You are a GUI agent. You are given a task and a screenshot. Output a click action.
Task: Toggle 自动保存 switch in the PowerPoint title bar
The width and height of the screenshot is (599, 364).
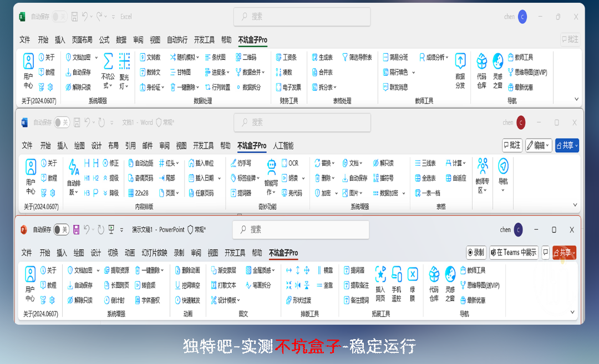click(61, 229)
